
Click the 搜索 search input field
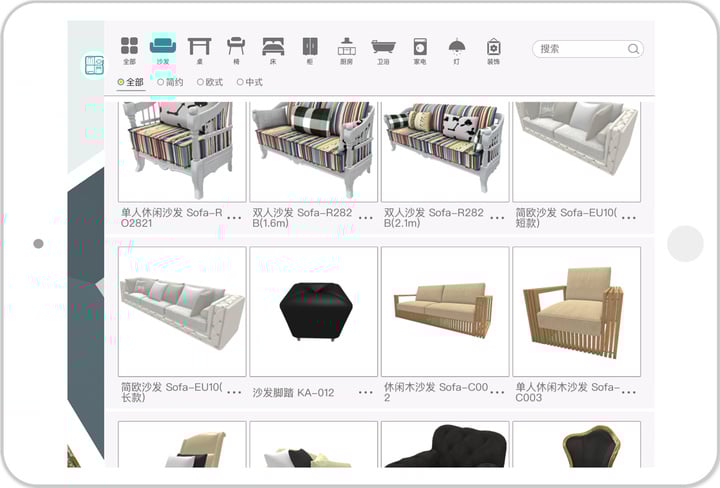pyautogui.click(x=588, y=49)
